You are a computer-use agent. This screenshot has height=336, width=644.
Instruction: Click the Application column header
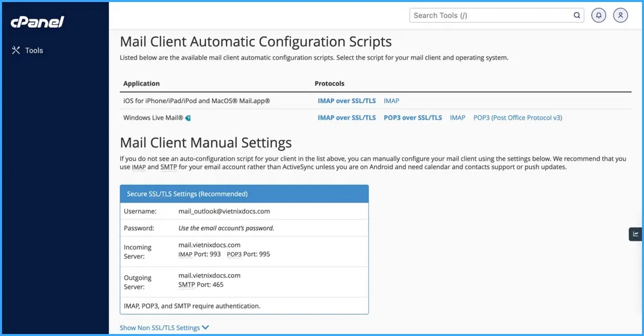coord(141,84)
